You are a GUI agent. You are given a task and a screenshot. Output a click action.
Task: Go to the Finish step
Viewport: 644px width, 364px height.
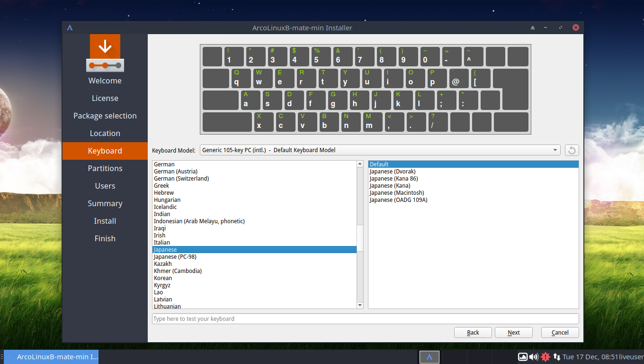tap(105, 238)
